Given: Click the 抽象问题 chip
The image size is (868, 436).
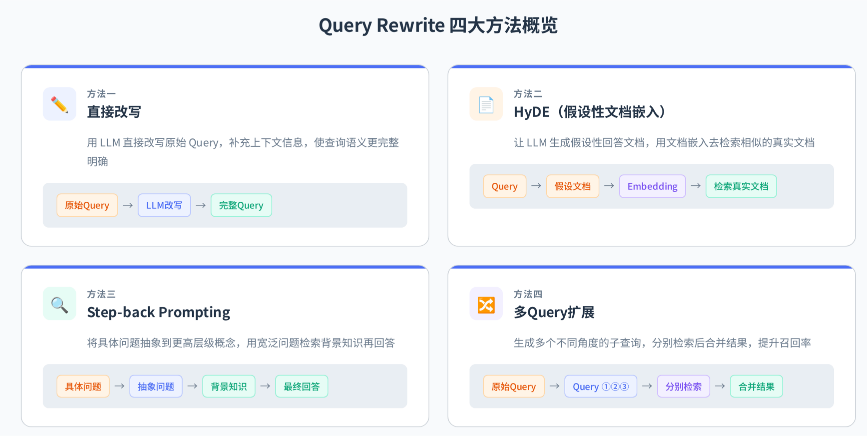Looking at the screenshot, I should 156,387.
